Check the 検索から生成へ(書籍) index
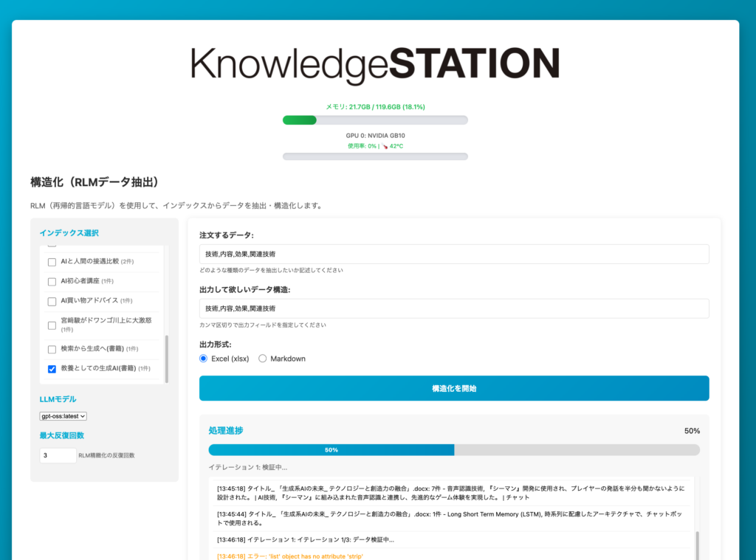This screenshot has width=756, height=560. (52, 349)
